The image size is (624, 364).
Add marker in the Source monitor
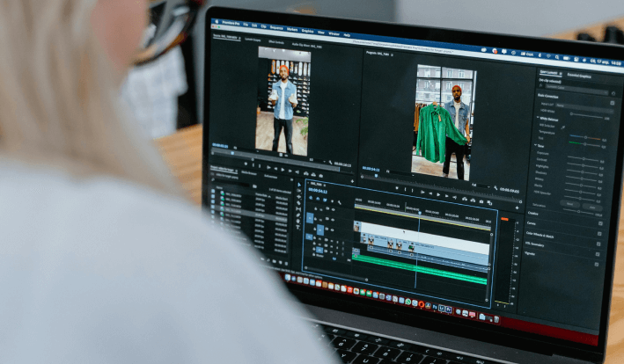[x=246, y=164]
